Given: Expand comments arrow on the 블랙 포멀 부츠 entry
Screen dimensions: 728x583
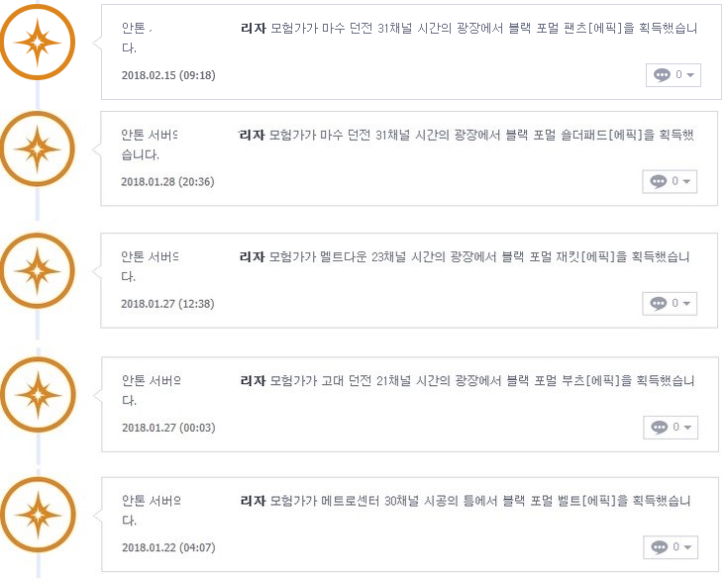Looking at the screenshot, I should [x=687, y=428].
